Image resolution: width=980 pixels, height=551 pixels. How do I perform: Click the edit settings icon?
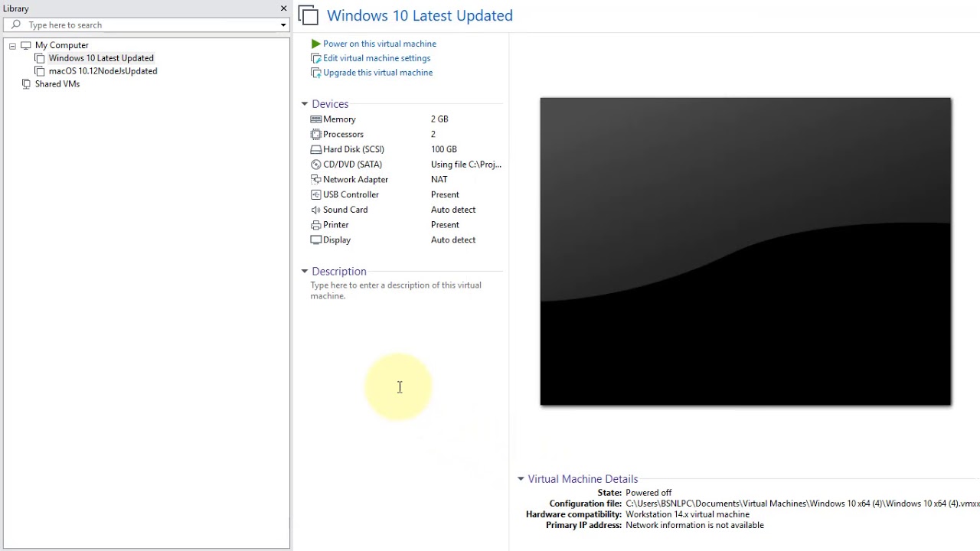pyautogui.click(x=315, y=58)
